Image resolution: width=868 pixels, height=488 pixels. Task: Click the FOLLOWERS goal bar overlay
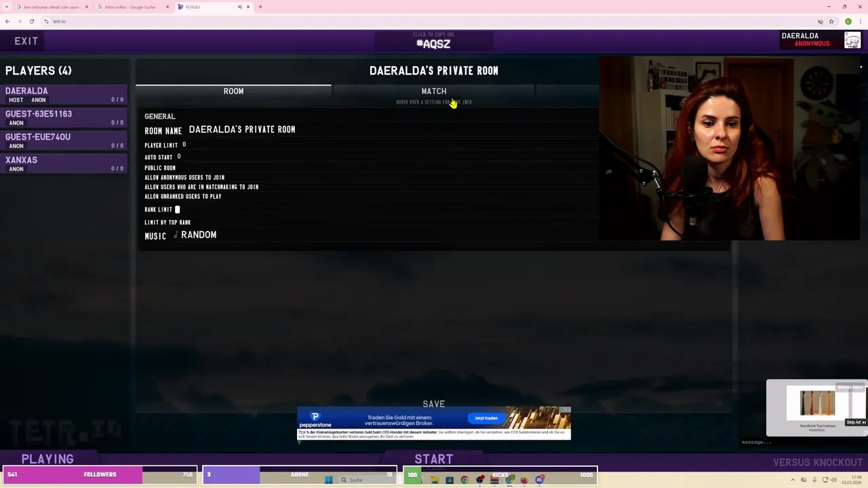[x=100, y=474]
